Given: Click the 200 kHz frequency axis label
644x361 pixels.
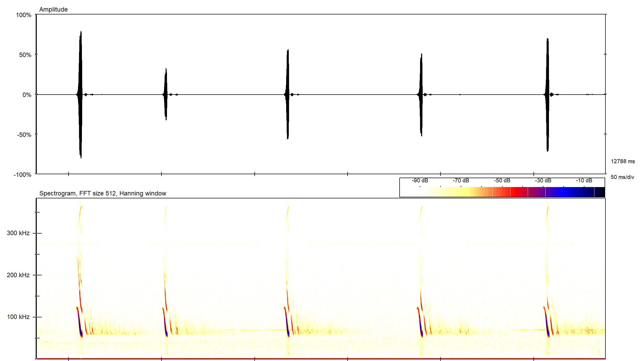Looking at the screenshot, I should pos(18,275).
